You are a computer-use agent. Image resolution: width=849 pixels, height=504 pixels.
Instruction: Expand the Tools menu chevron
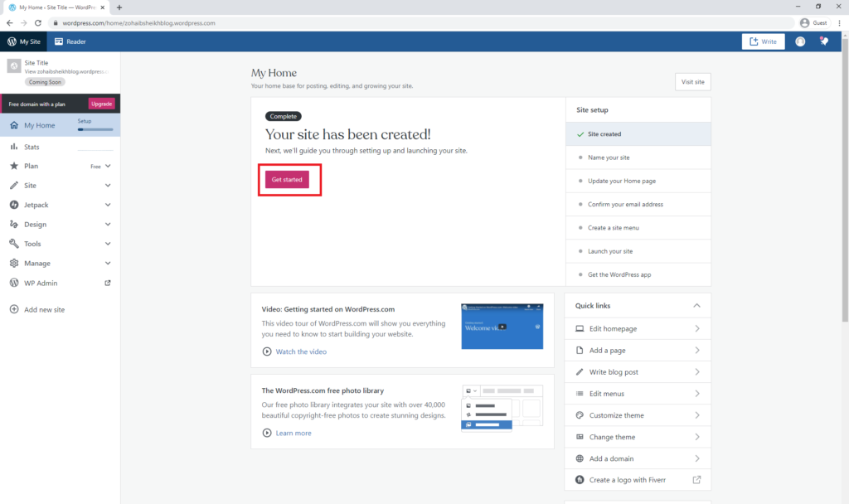[x=108, y=244]
